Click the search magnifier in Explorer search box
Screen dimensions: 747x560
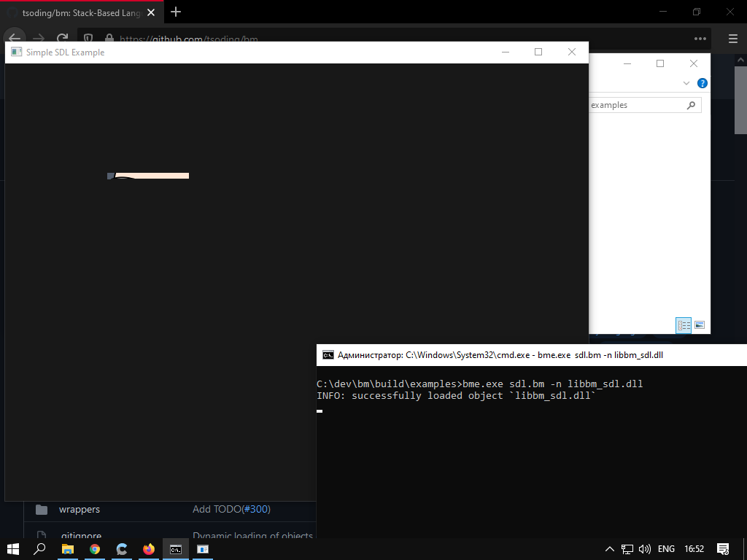click(690, 105)
